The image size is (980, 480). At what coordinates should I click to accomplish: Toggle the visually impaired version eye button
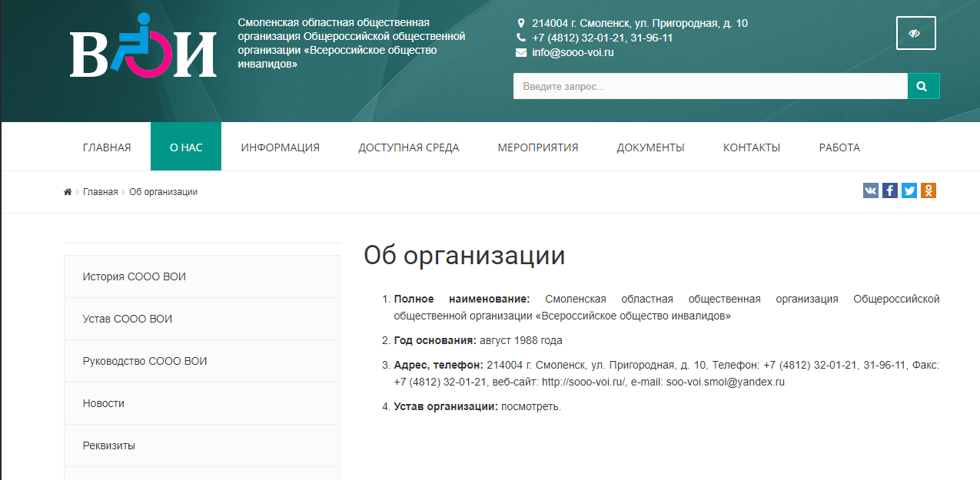(x=915, y=33)
